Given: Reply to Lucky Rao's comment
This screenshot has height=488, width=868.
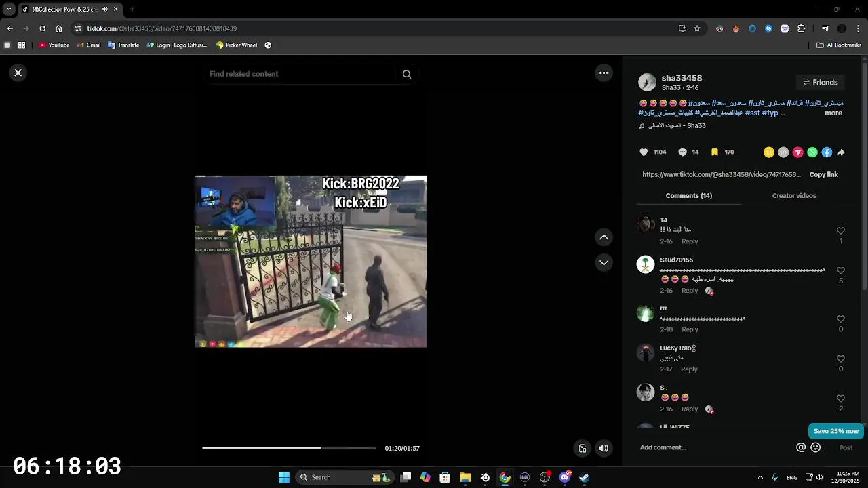Looking at the screenshot, I should point(689,369).
